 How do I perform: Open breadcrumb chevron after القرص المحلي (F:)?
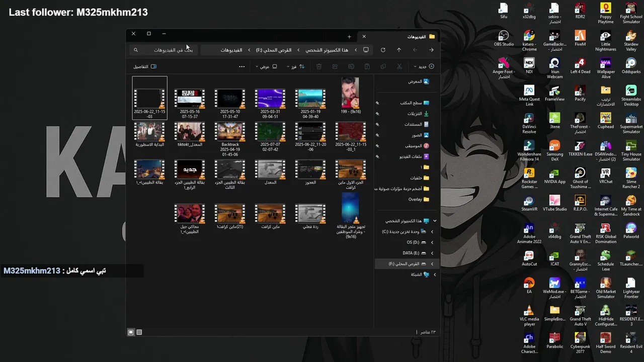[x=249, y=50]
